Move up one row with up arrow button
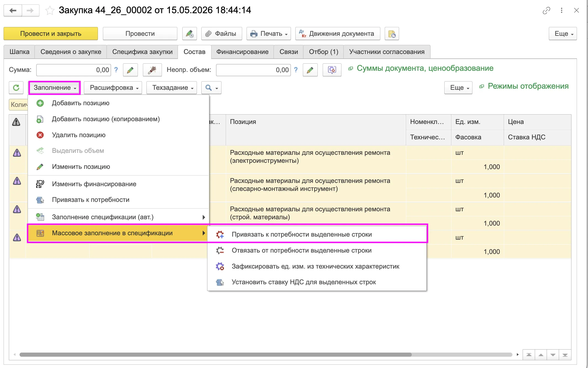This screenshot has width=588, height=368. [x=541, y=355]
